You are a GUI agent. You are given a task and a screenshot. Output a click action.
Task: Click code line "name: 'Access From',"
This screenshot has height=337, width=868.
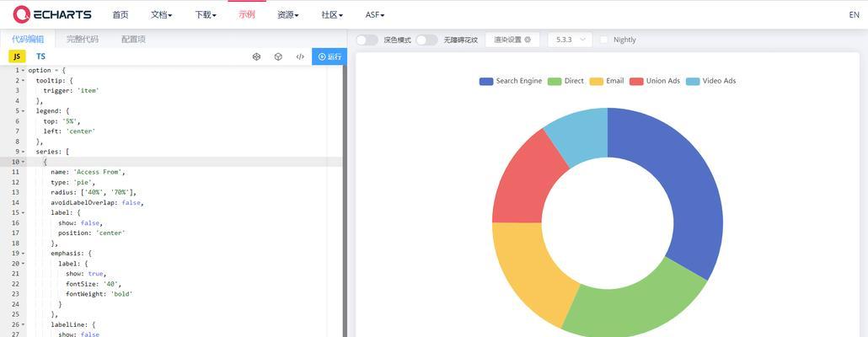coord(88,172)
